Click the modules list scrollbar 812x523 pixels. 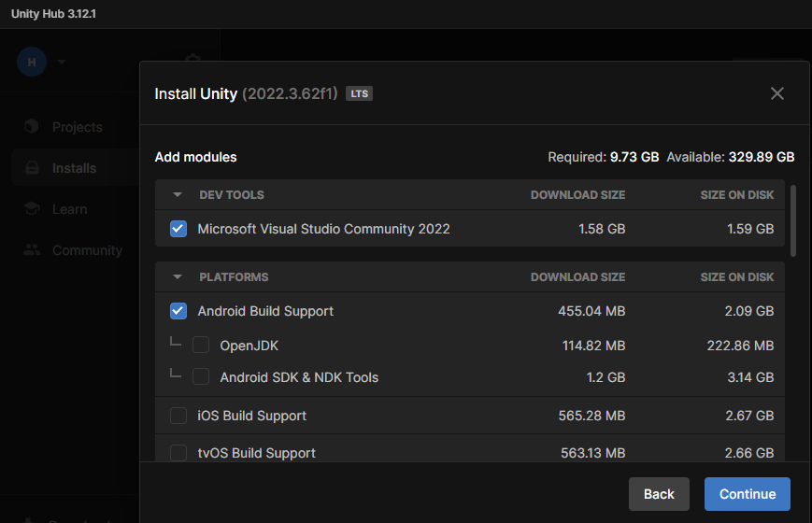[x=792, y=220]
